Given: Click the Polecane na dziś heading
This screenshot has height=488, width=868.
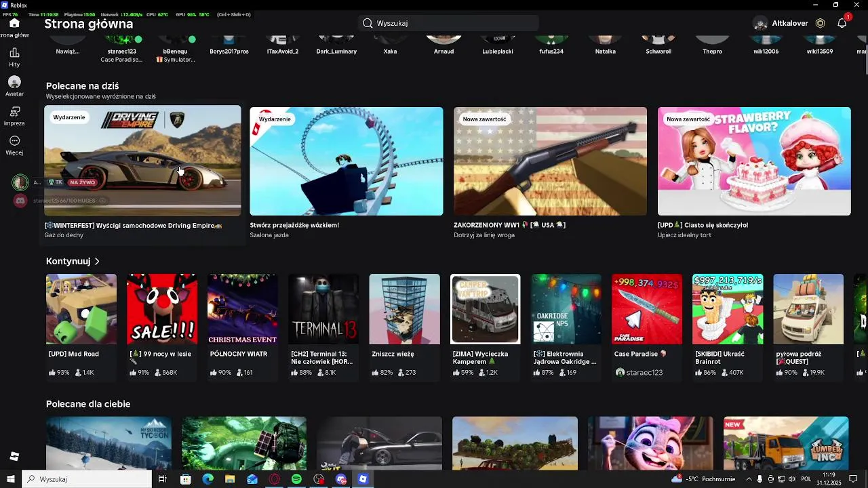Looking at the screenshot, I should 82,86.
